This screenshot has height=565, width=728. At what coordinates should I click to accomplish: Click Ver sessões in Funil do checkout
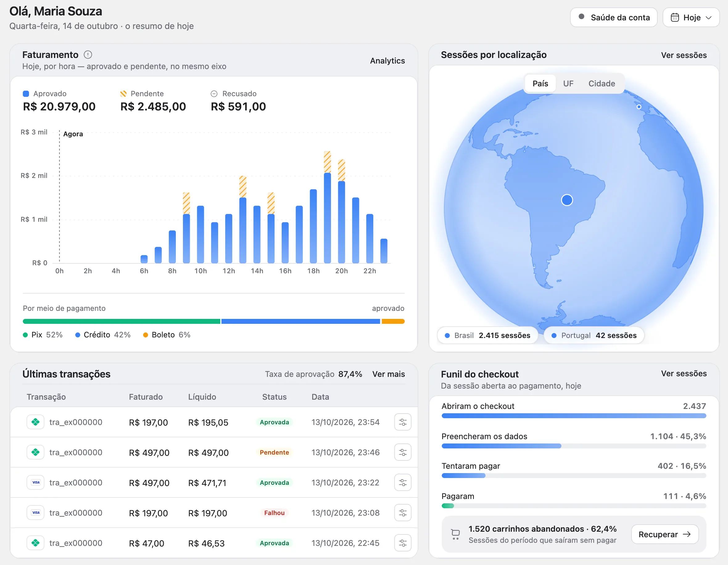click(x=684, y=373)
